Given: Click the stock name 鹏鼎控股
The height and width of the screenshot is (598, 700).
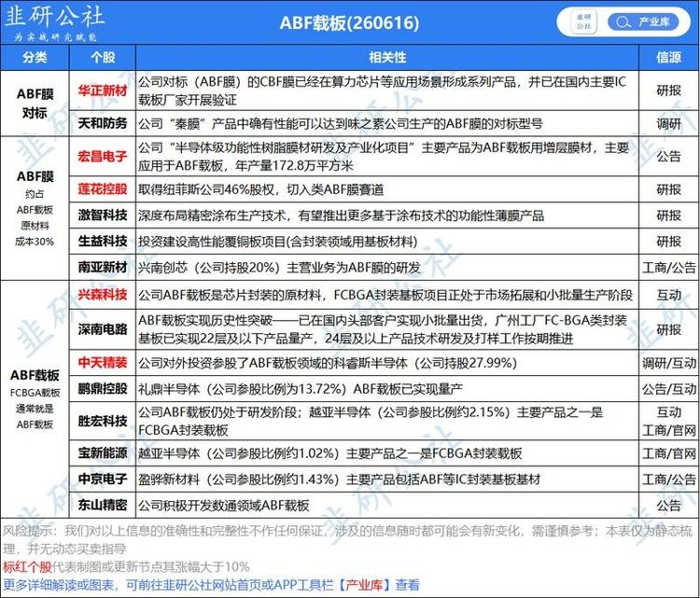Looking at the screenshot, I should click(103, 389).
